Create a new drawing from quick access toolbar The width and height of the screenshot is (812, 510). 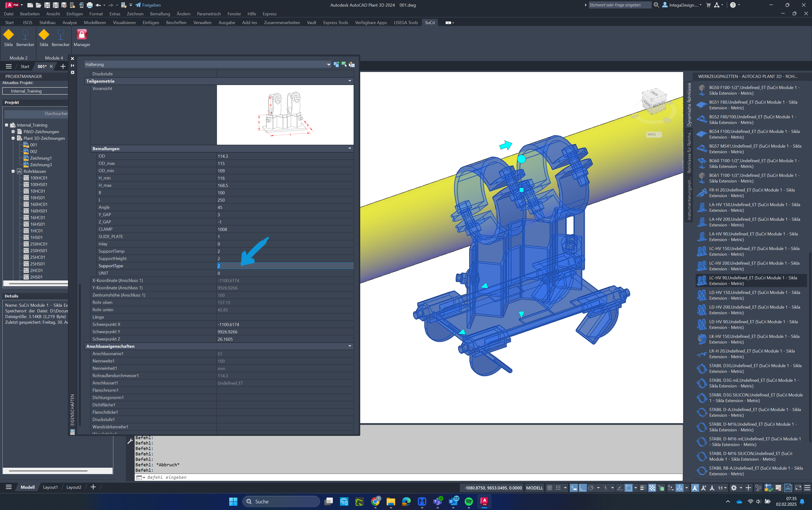[30, 5]
